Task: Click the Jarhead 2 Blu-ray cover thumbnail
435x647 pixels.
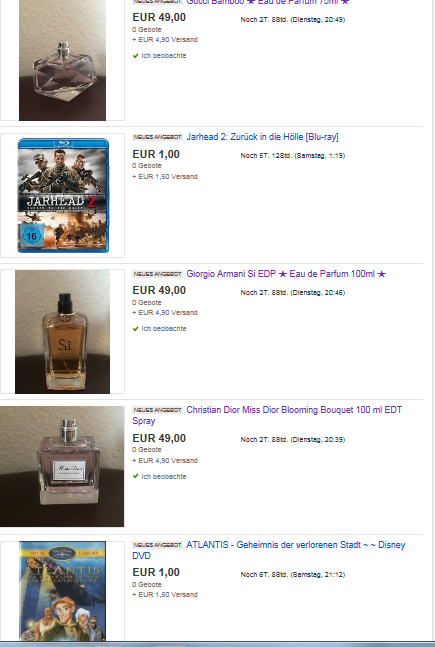Action: [63, 196]
